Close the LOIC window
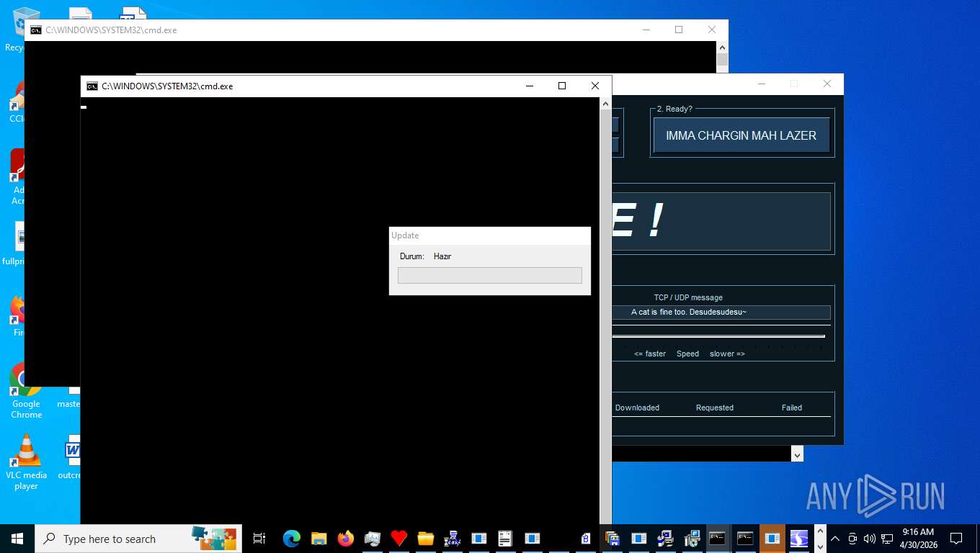980x553 pixels. [x=827, y=84]
